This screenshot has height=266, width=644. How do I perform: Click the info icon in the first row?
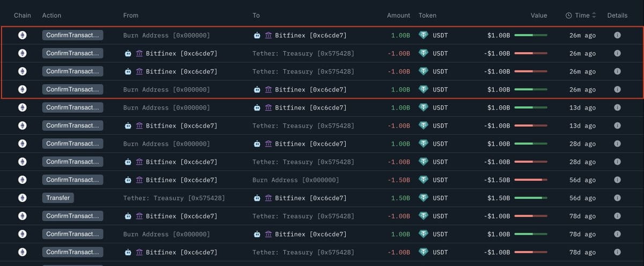(617, 35)
